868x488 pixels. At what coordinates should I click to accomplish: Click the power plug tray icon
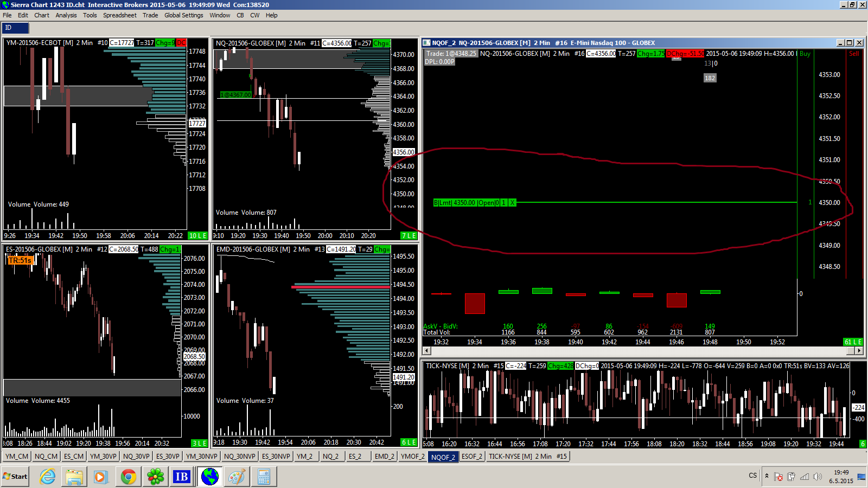click(x=792, y=477)
